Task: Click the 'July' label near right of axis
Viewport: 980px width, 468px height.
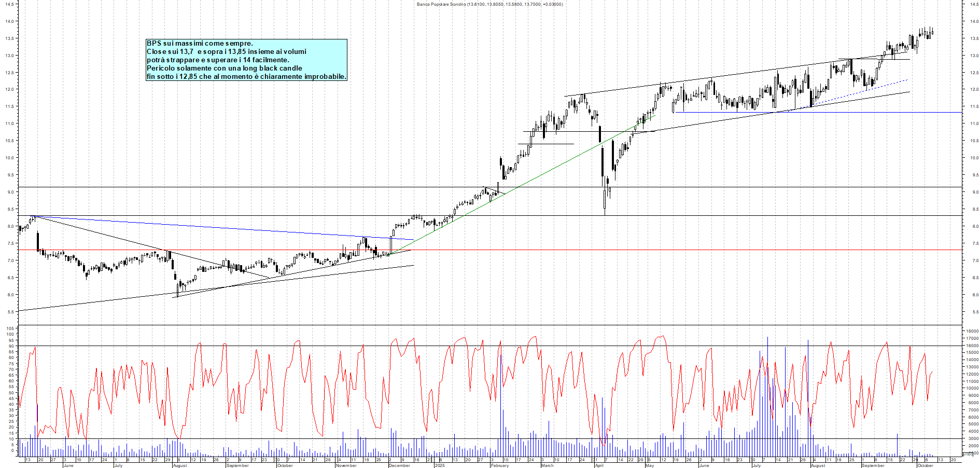Action: pos(757,465)
